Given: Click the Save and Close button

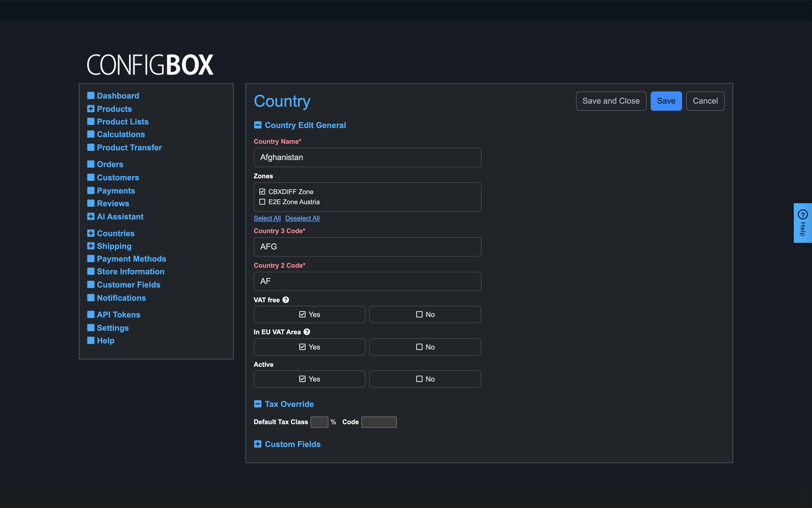Looking at the screenshot, I should pos(611,101).
